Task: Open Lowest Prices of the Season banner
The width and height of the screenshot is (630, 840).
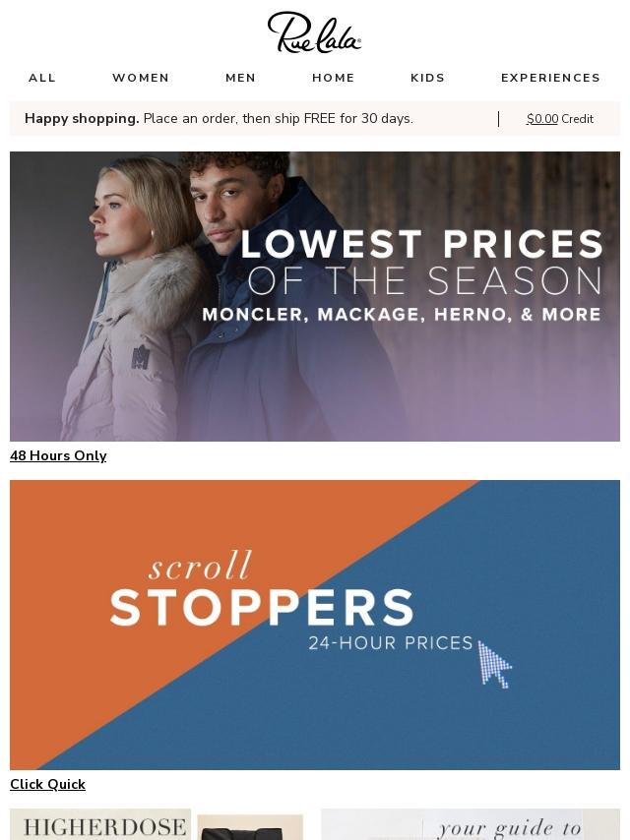Action: pos(315,296)
